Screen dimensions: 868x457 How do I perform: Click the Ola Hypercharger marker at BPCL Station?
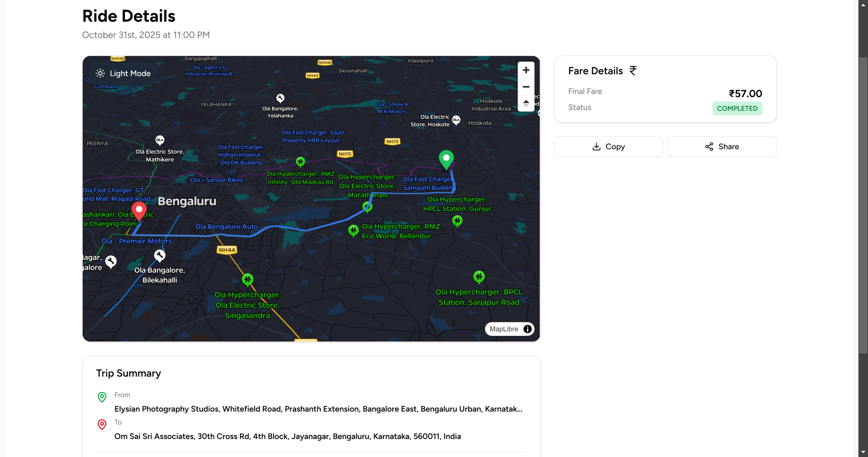coord(479,276)
